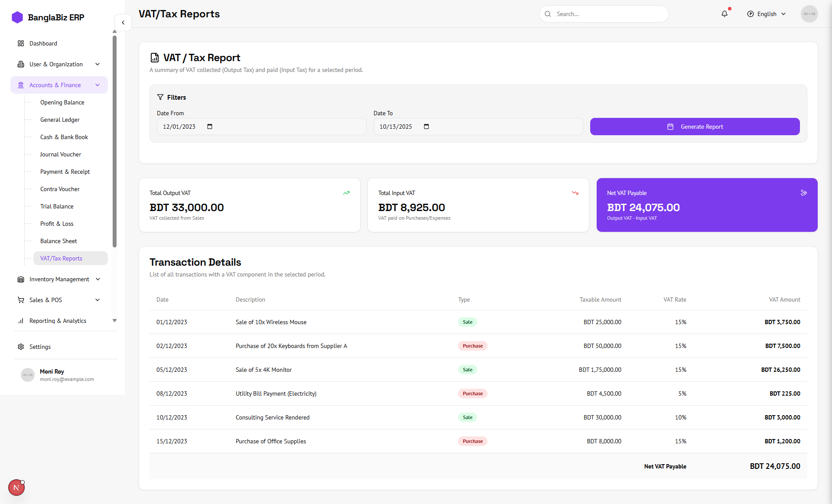
Task: Click the Dashboard grid icon
Action: click(x=21, y=43)
